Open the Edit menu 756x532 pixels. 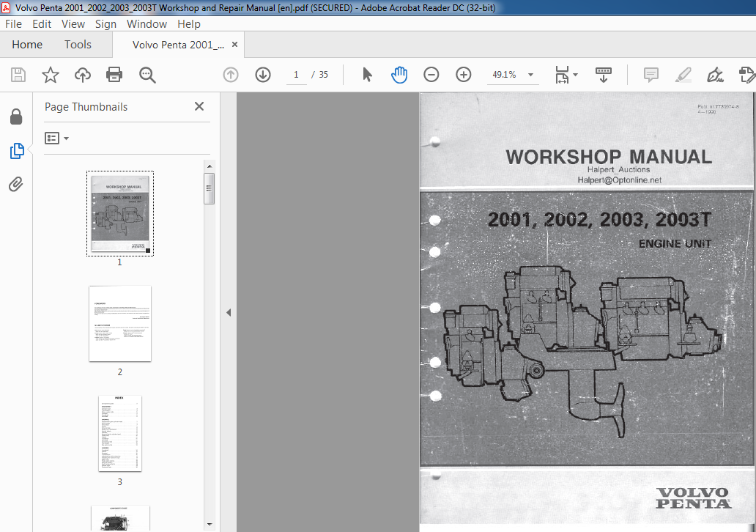(x=42, y=23)
